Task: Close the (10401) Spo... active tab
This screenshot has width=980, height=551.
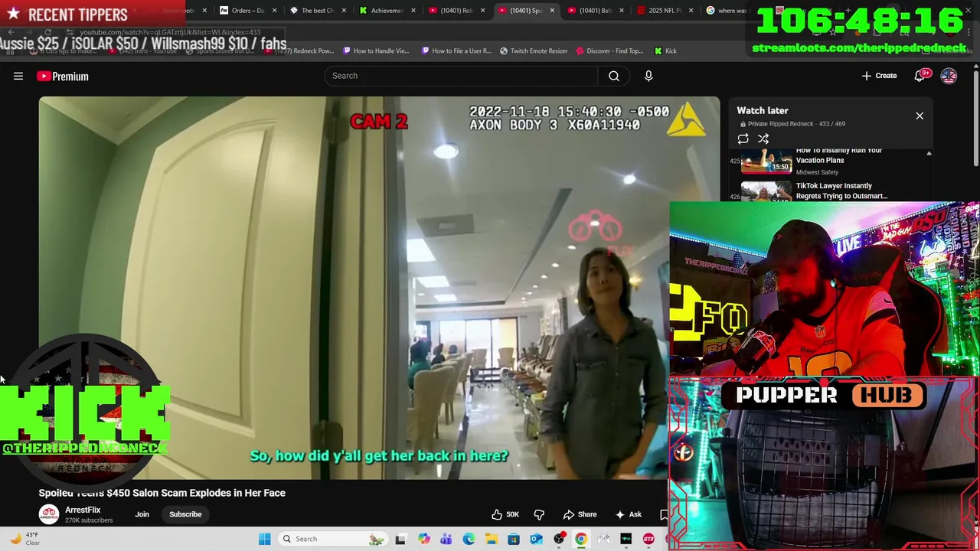Action: [552, 11]
